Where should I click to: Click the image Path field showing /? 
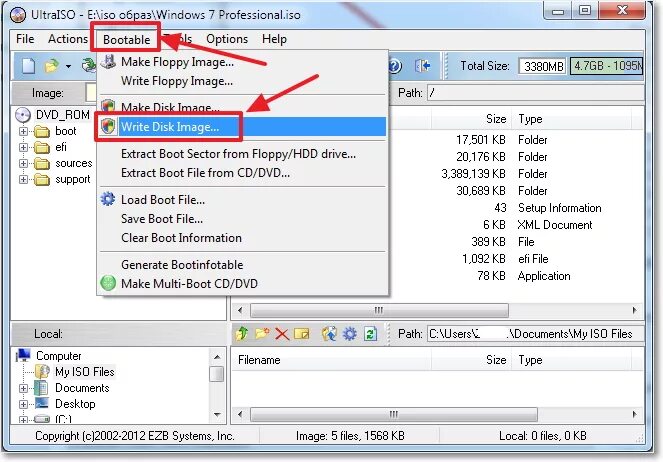point(536,93)
